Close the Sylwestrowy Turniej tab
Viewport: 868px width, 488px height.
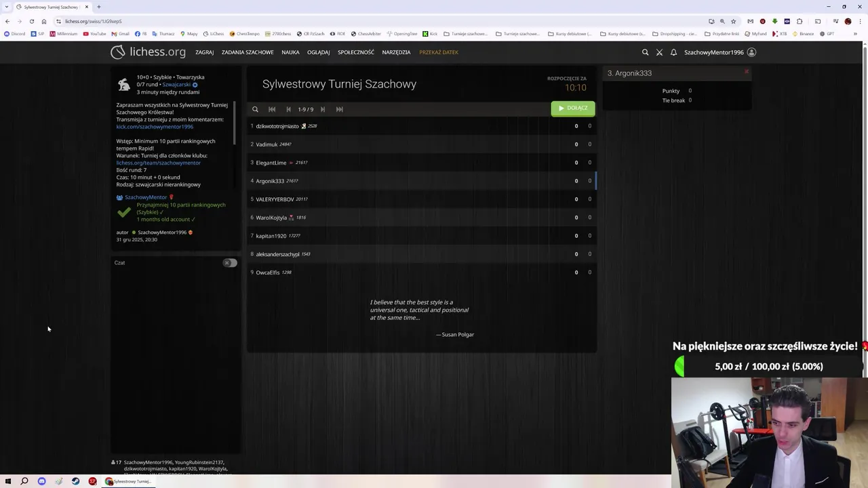86,7
